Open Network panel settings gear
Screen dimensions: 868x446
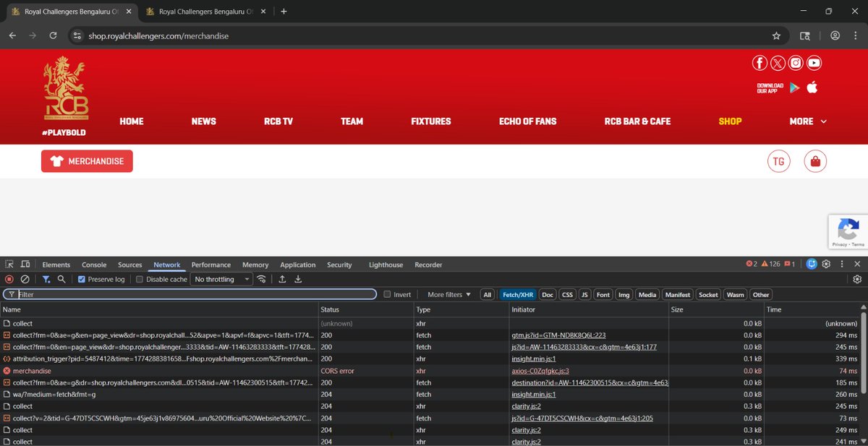tap(857, 279)
